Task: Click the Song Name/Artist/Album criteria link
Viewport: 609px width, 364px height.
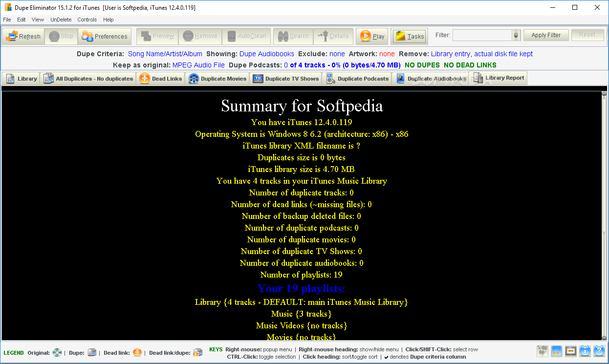Action: coord(165,54)
